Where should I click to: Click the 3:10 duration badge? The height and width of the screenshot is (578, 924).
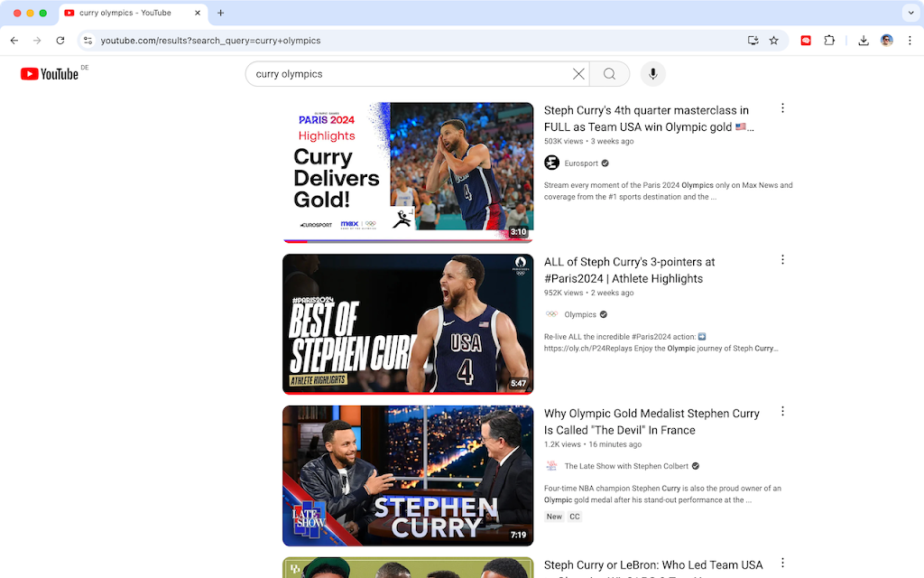(518, 232)
